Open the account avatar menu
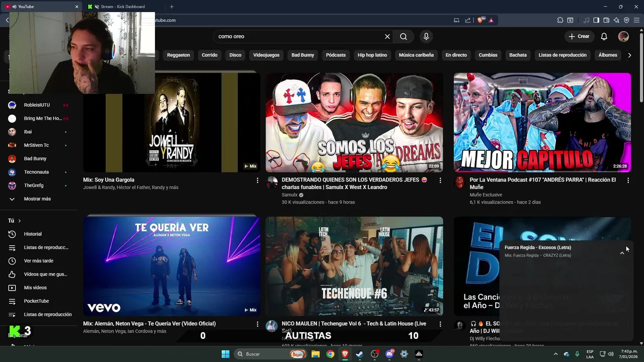Image resolution: width=644 pixels, height=362 pixels. tap(623, 36)
